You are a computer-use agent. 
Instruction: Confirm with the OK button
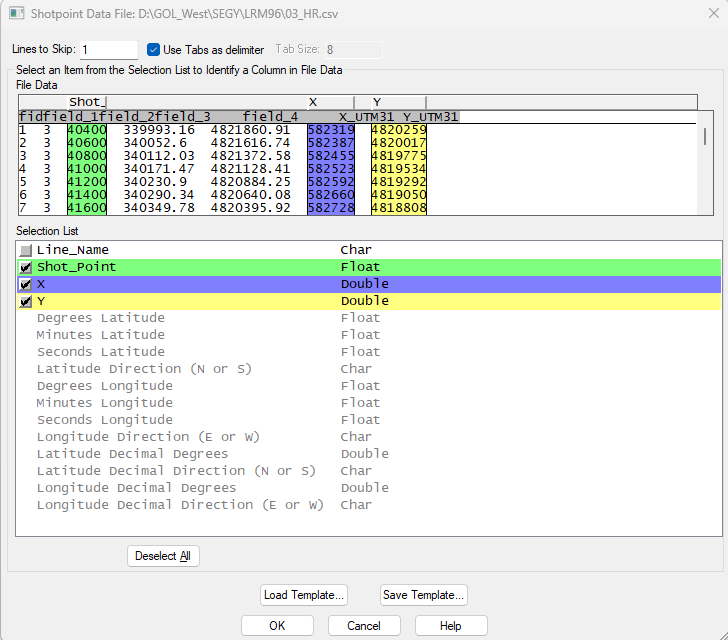pos(277,626)
